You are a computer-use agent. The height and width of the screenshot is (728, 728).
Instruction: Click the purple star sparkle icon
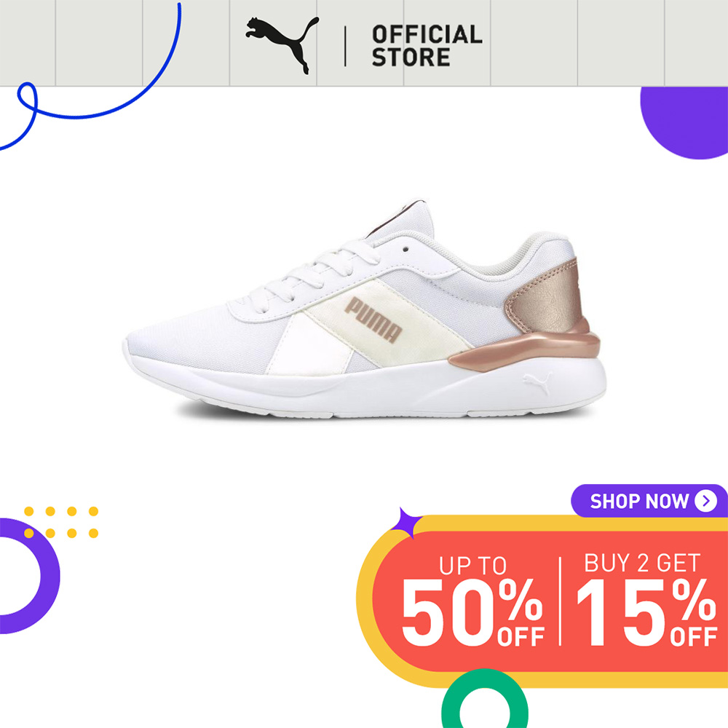[x=406, y=523]
